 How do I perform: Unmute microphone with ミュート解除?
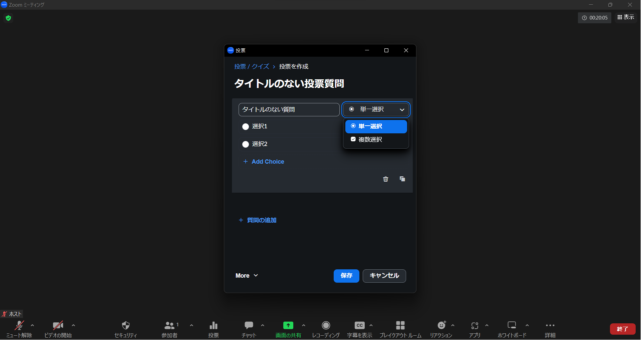pyautogui.click(x=19, y=326)
